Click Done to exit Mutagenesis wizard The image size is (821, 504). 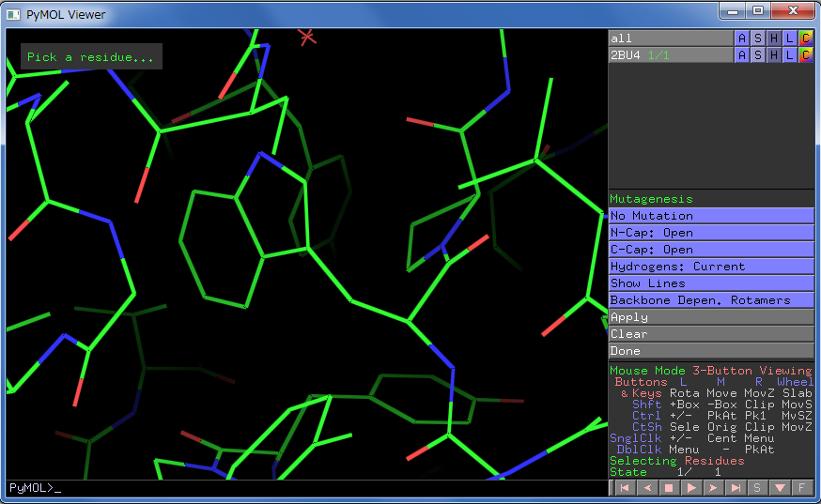(711, 351)
